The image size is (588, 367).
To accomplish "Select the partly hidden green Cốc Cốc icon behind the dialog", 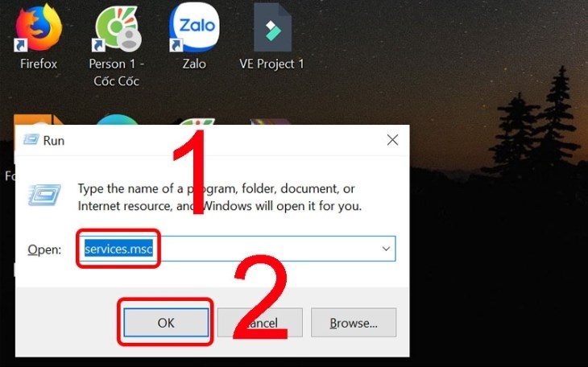I will coord(195,121).
